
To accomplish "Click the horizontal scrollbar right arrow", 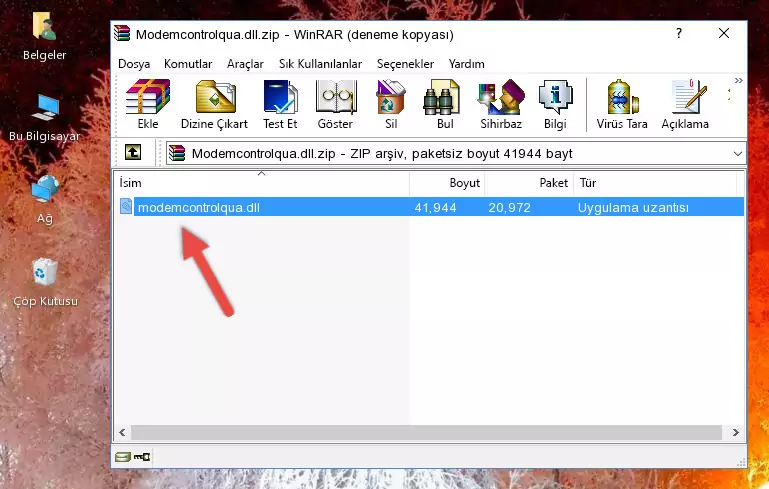I will click(x=735, y=433).
